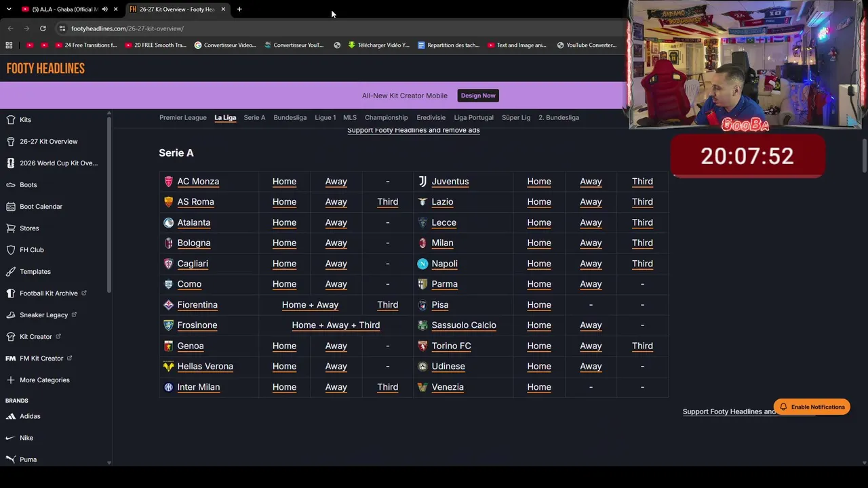
Task: Open Pisa's Home kit link
Action: (x=539, y=305)
